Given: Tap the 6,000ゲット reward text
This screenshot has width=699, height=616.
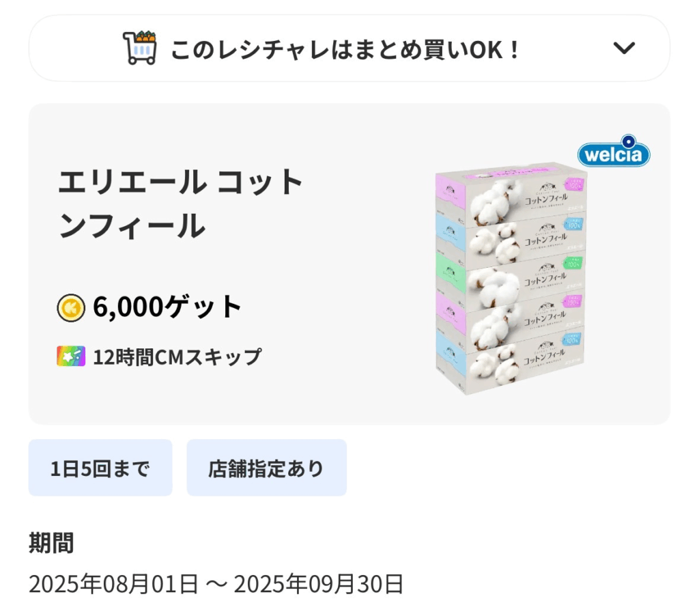Looking at the screenshot, I should pos(167,308).
